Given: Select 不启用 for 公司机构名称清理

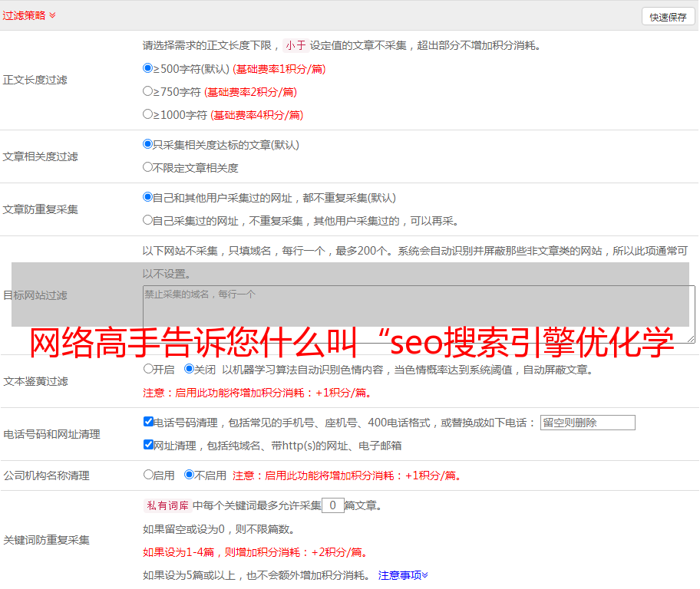Looking at the screenshot, I should 189,475.
